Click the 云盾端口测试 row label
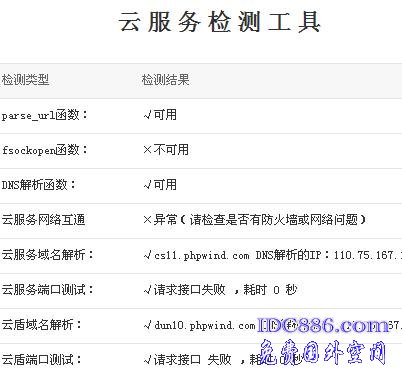The image size is (402, 378). [x=42, y=360]
